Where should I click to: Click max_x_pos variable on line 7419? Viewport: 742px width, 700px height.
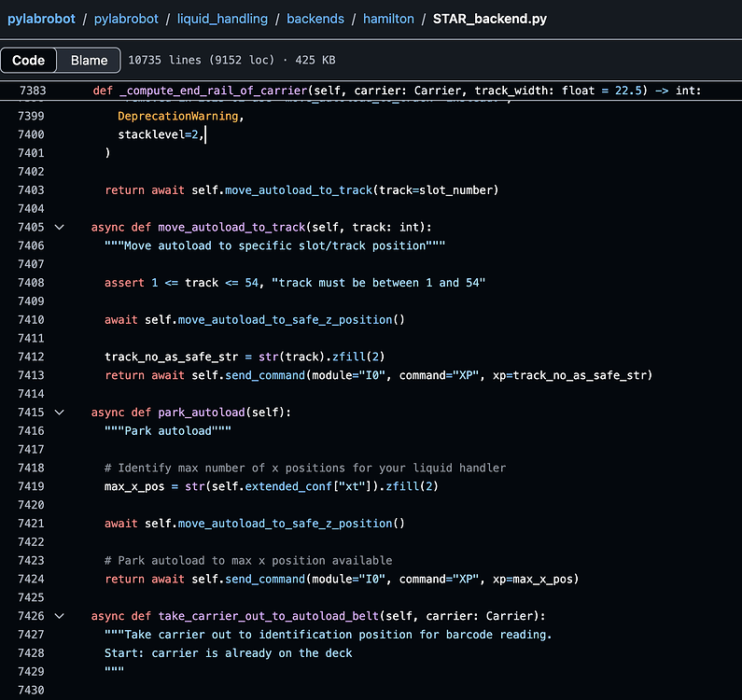(134, 486)
